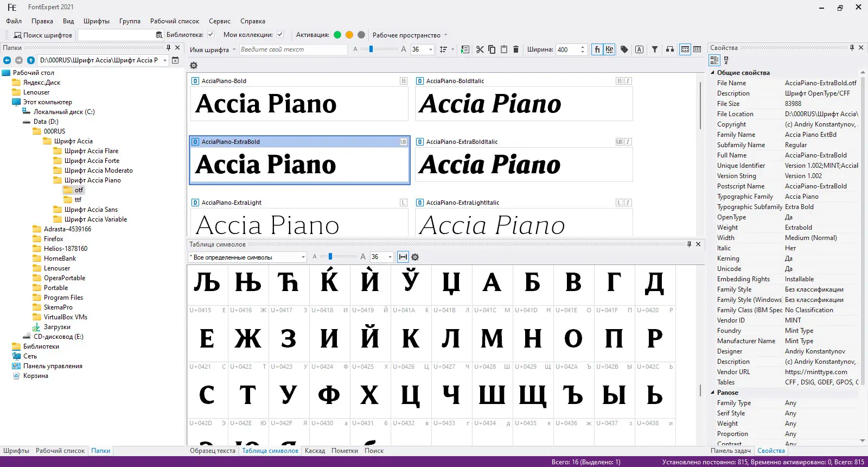Collapse the Panose section
The width and height of the screenshot is (868, 467).
click(x=712, y=393)
